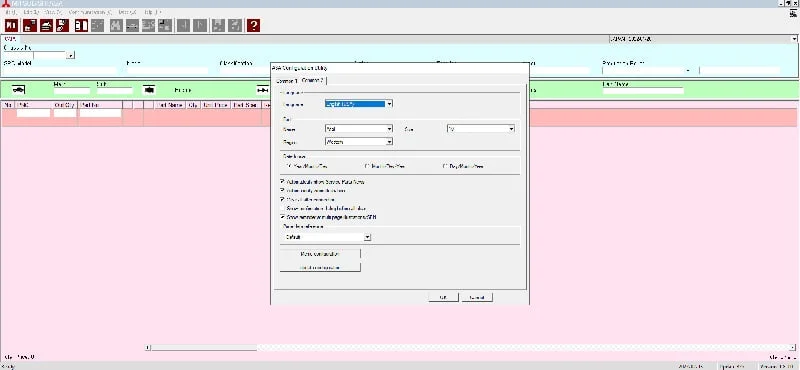The height and width of the screenshot is (370, 800).
Task: Click the Mitsubishi logo in title bar
Action: 4,4
